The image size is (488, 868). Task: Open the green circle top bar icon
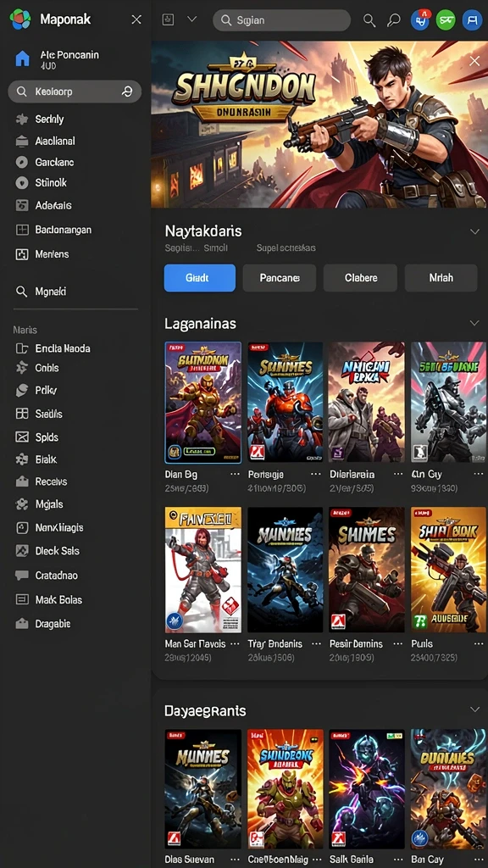[x=446, y=20]
